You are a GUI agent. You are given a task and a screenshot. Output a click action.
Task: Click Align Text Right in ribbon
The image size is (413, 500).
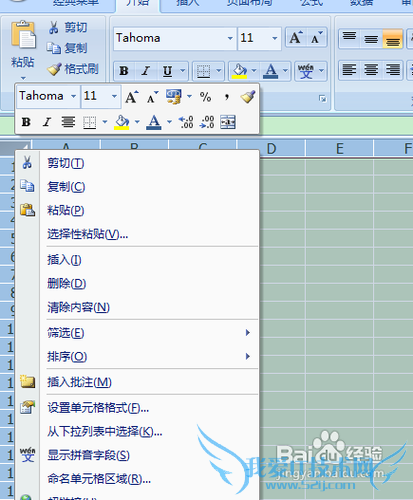pos(393,70)
